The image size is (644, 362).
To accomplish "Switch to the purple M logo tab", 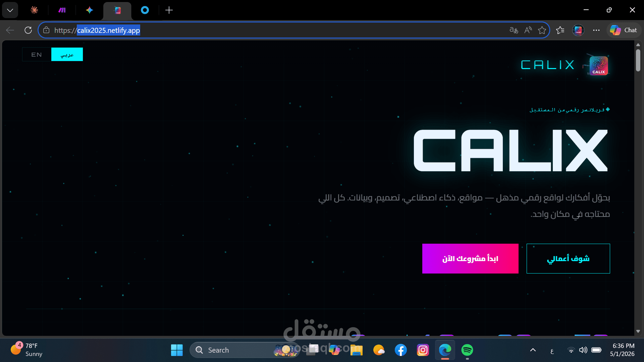I will 62,10.
